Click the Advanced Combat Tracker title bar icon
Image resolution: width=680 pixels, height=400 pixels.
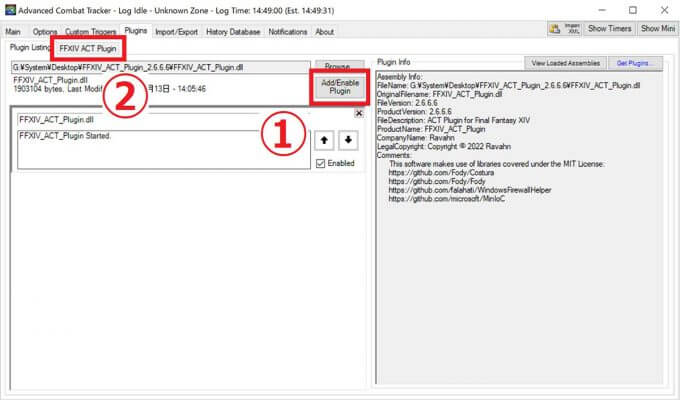(x=8, y=8)
